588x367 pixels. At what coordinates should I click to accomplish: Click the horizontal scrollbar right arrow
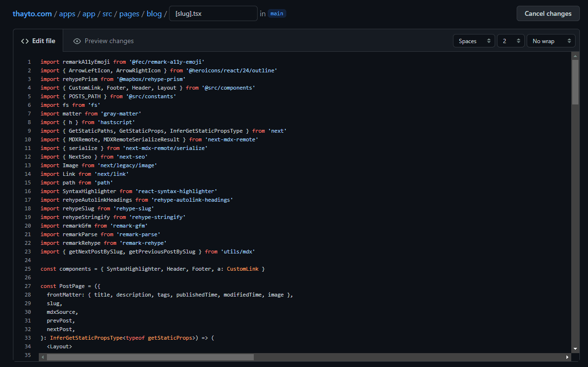click(x=568, y=357)
